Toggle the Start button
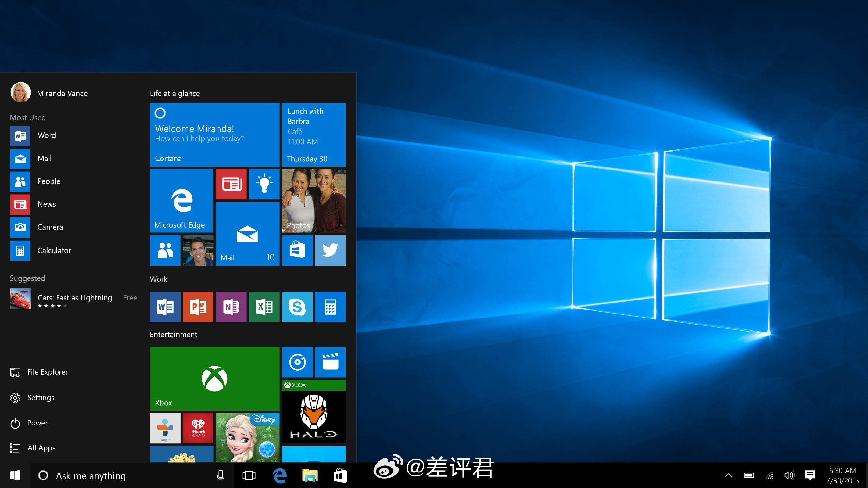The width and height of the screenshot is (868, 488). point(15,475)
